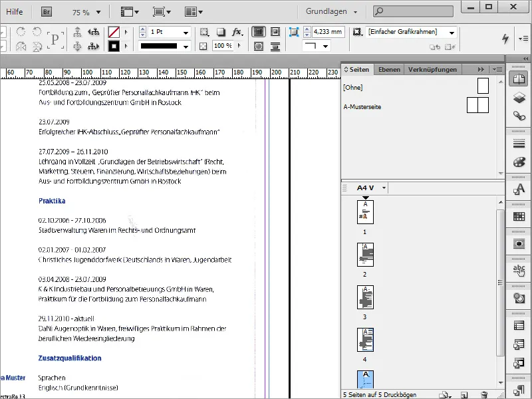Open Links panel icon in dock
This screenshot has width=532, height=399.
pyautogui.click(x=519, y=116)
